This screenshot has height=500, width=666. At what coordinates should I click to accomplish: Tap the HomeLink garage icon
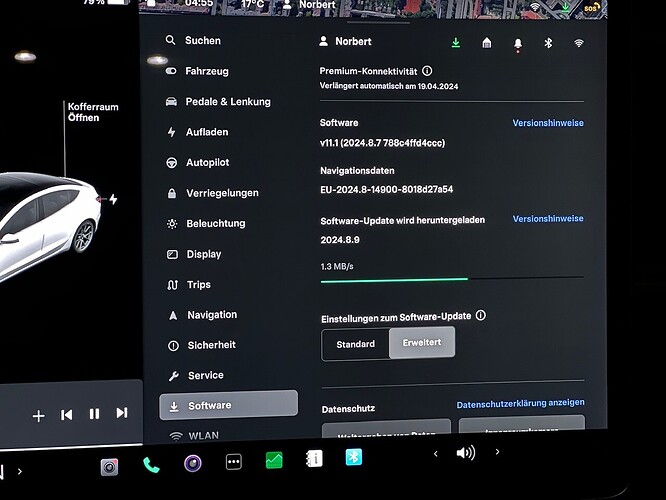click(487, 42)
